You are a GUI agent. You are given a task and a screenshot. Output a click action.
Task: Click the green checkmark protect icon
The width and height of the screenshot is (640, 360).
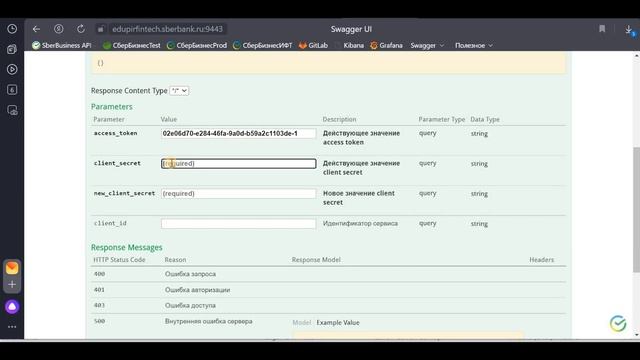coord(618,323)
